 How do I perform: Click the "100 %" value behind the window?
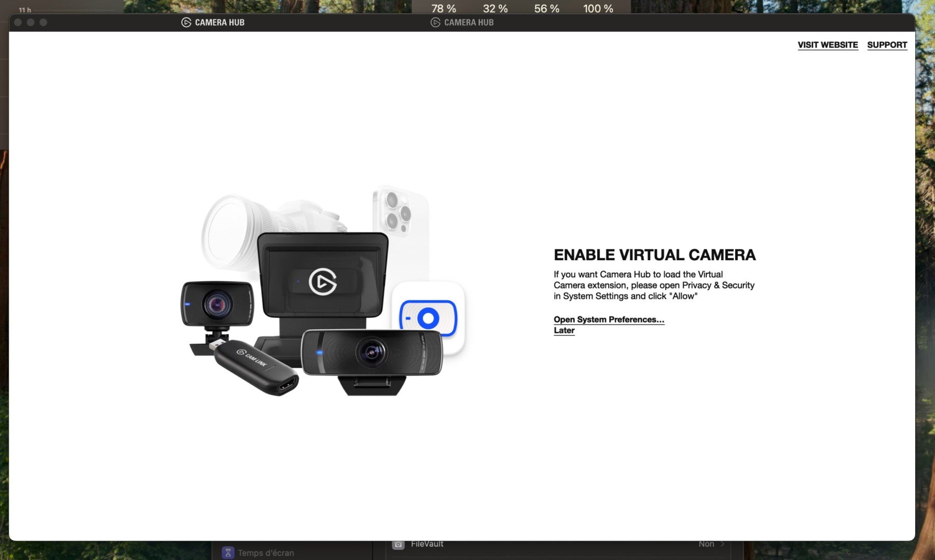click(598, 8)
